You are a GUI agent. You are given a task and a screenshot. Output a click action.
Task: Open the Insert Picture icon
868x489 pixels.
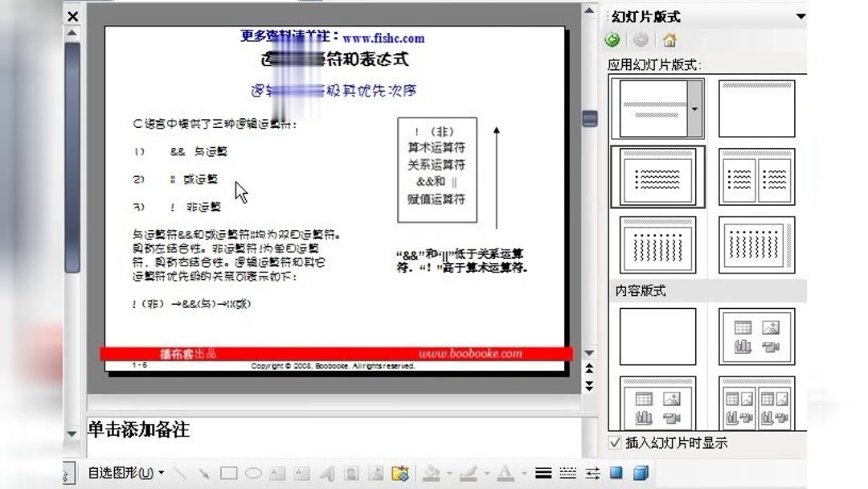tap(375, 473)
